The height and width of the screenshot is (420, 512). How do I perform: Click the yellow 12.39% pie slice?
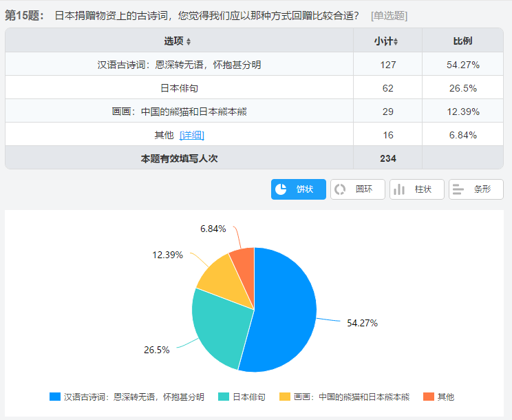coord(225,281)
